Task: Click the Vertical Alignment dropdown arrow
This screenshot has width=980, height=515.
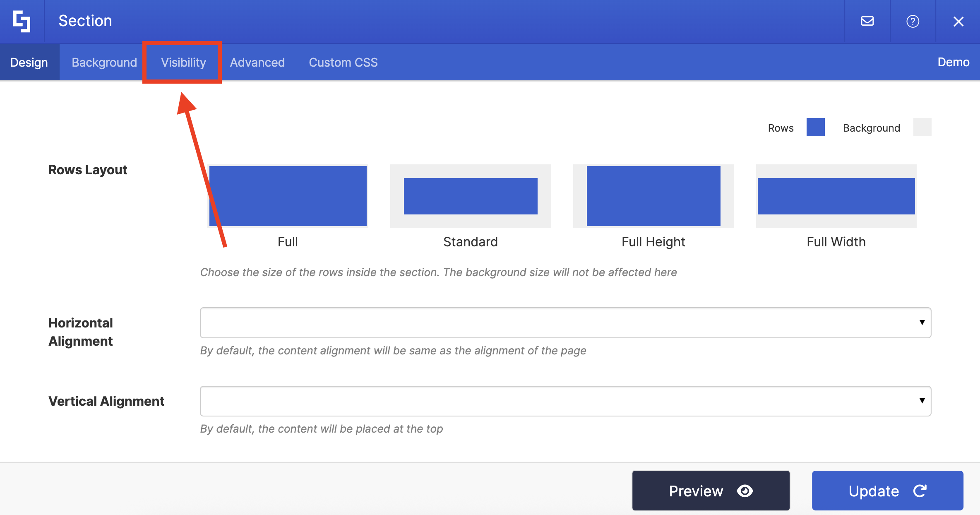Action: [922, 401]
